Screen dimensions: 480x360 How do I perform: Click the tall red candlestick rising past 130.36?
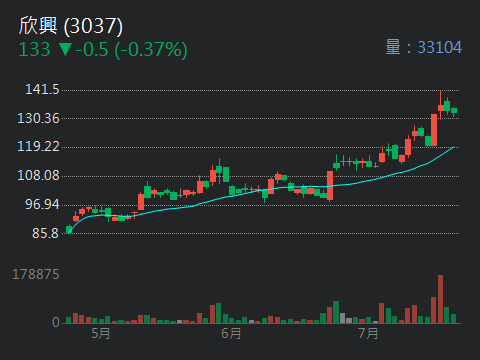(x=434, y=130)
